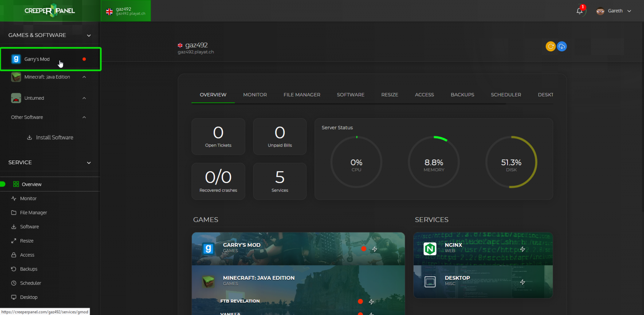Click the Garry's Mod sidebar icon
This screenshot has width=644, height=315.
[x=16, y=59]
